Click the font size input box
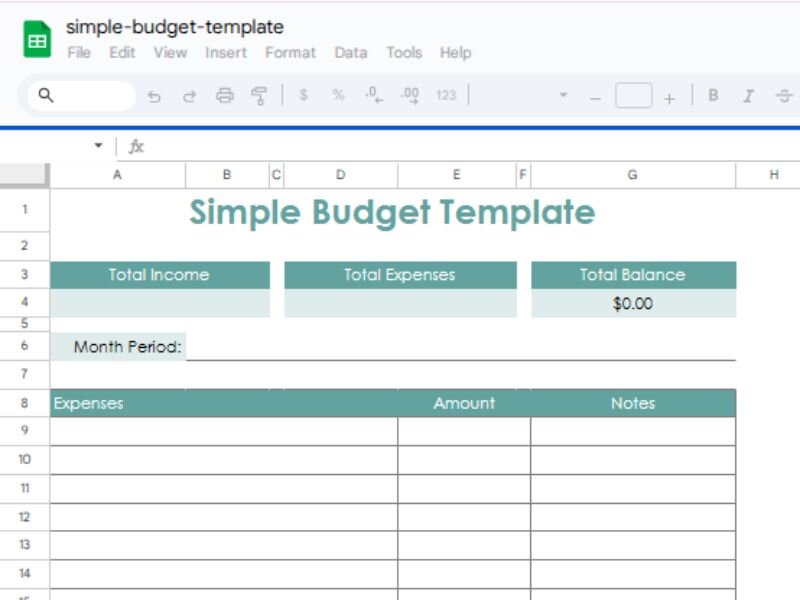The height and width of the screenshot is (600, 800). click(x=634, y=95)
